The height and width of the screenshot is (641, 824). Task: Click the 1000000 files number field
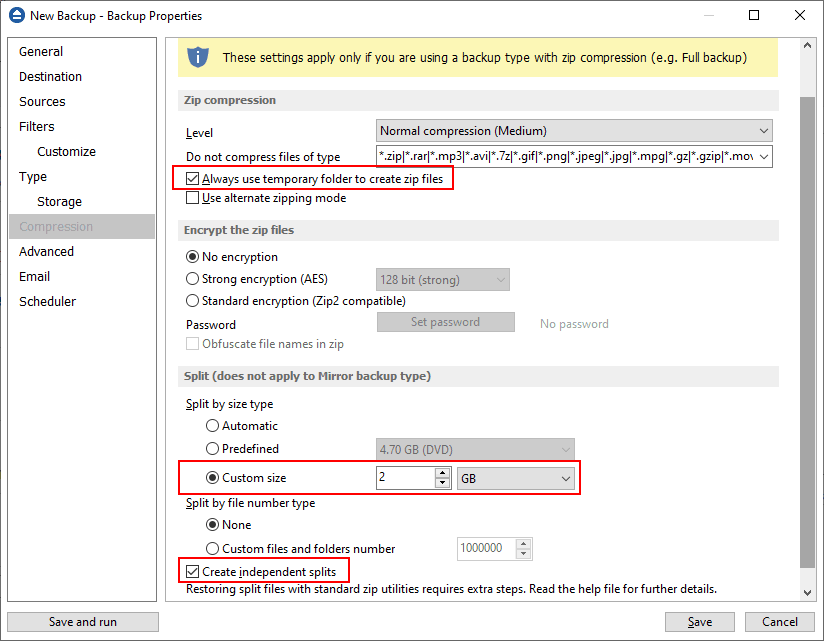[487, 549]
